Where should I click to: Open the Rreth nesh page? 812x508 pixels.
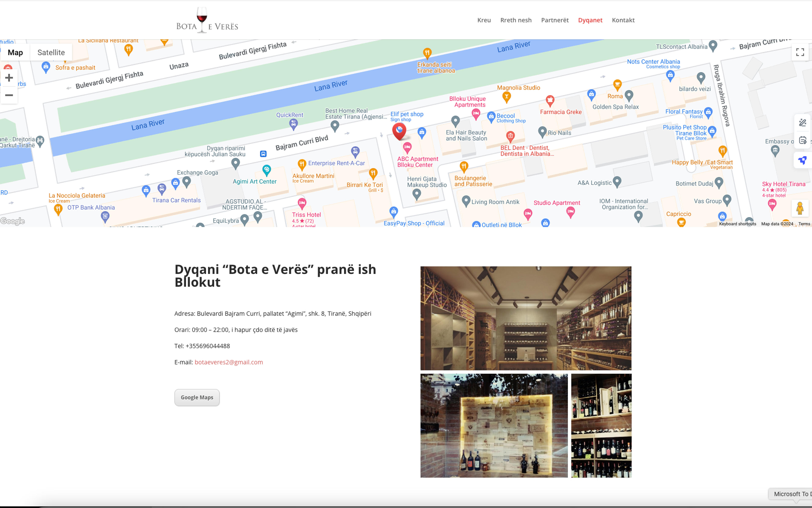tap(516, 20)
